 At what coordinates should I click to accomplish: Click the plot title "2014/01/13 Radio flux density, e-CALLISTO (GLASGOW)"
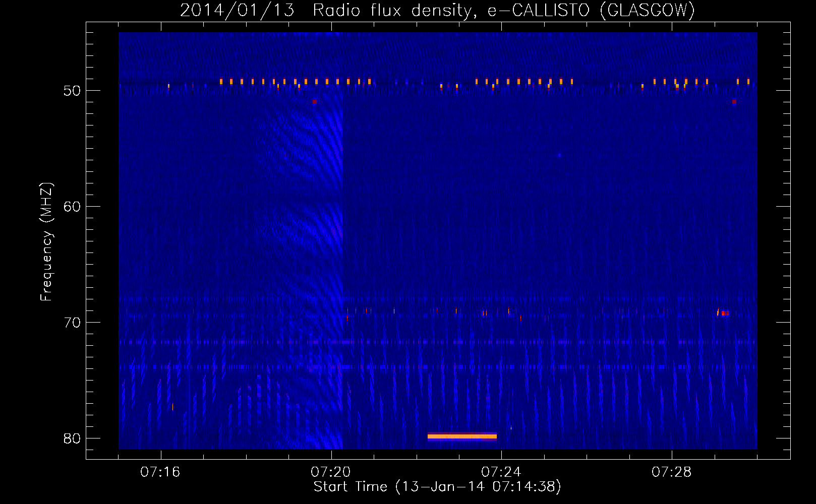(x=437, y=10)
